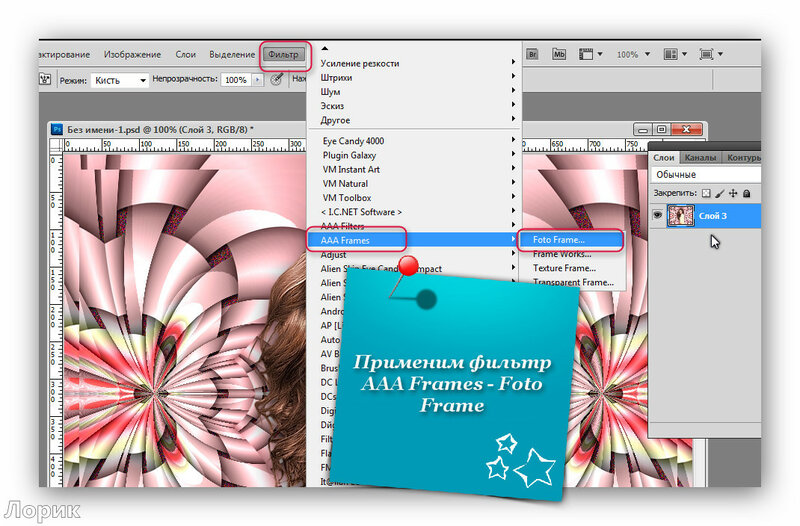
Task: Open the Эскиз filter submenu
Action: coord(415,106)
